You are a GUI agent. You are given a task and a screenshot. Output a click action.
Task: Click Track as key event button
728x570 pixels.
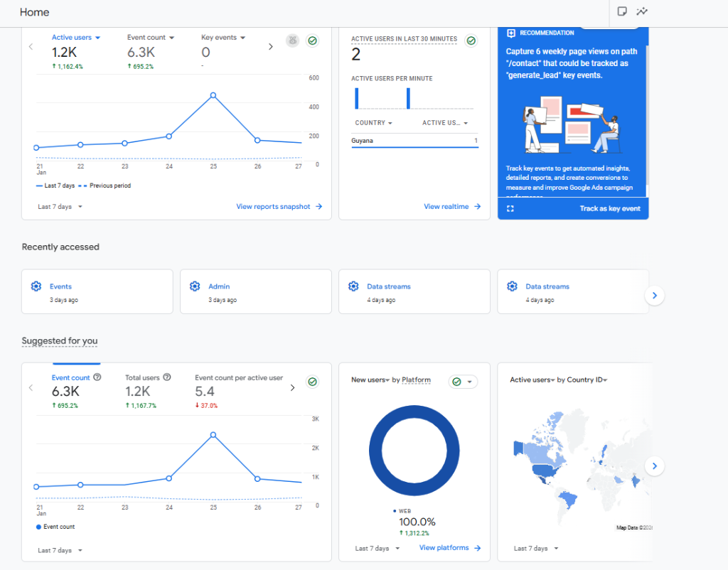609,209
